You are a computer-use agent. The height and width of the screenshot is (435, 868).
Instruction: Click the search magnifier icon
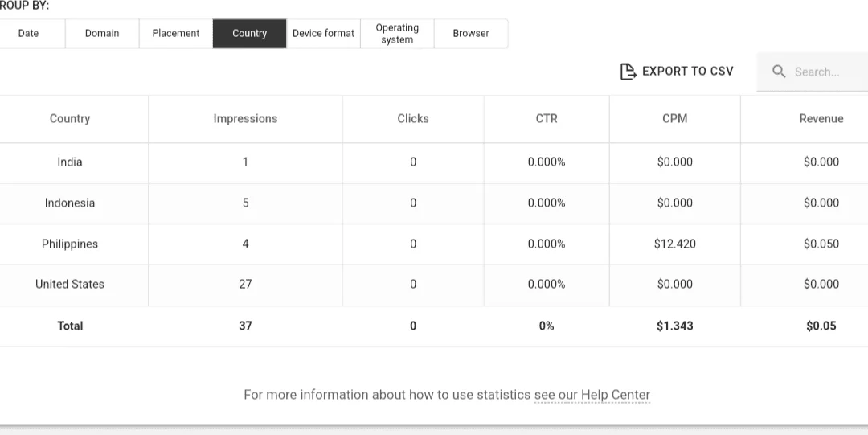(779, 72)
